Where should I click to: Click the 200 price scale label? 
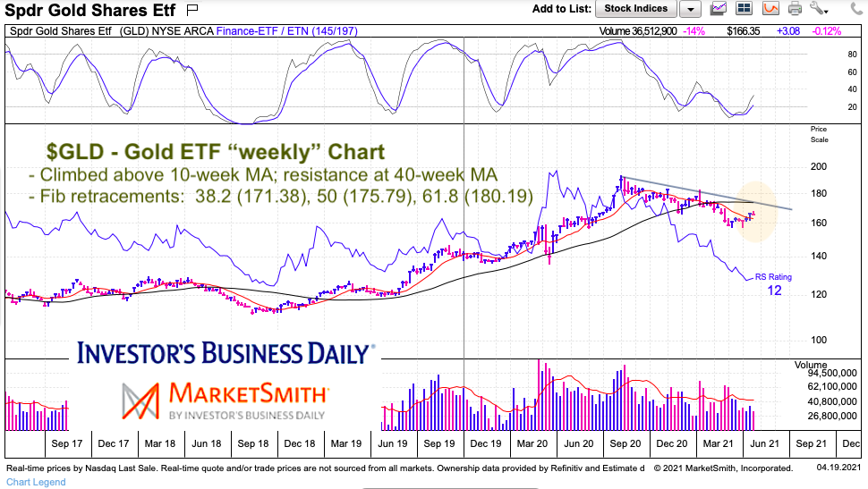point(819,166)
